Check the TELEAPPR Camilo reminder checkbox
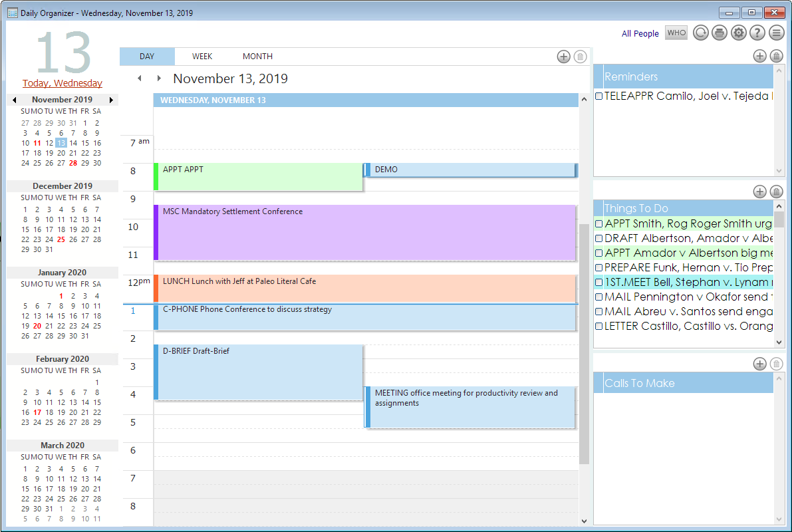Image resolution: width=792 pixels, height=532 pixels. [x=599, y=96]
